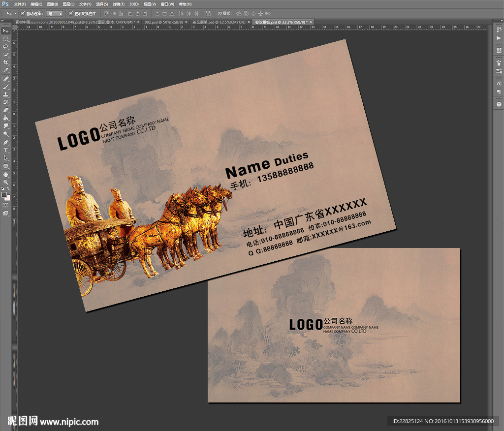504x431 pixels.
Task: Select the Clone Stamp tool
Action: (5, 95)
